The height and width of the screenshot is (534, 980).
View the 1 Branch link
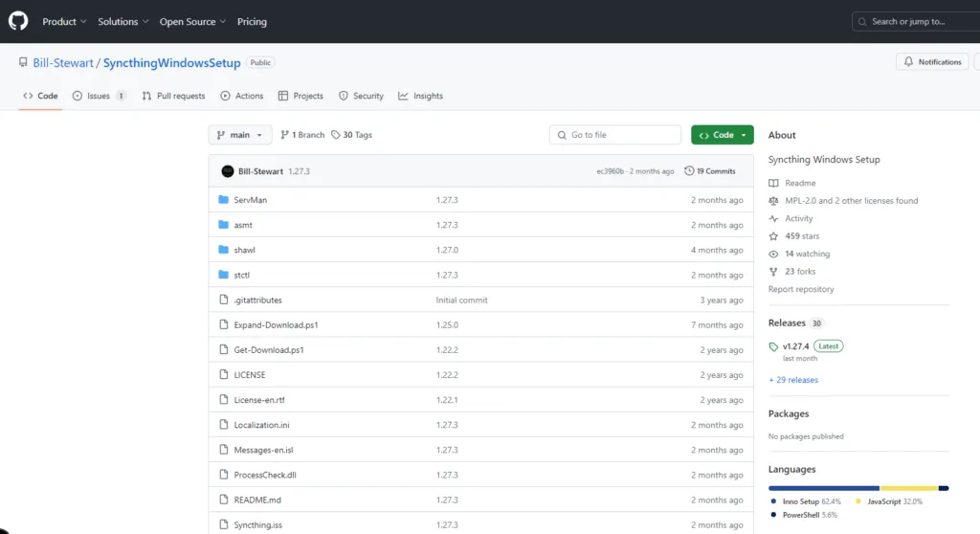302,134
